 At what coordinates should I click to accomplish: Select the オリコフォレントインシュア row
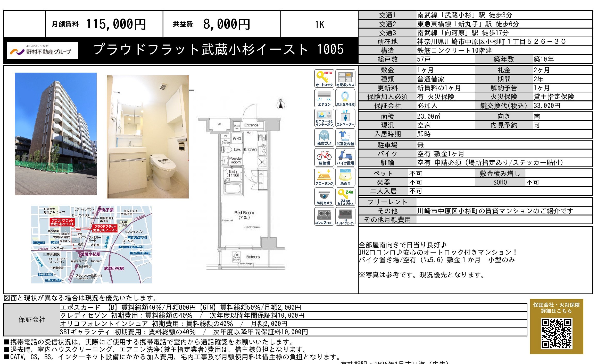293,324
